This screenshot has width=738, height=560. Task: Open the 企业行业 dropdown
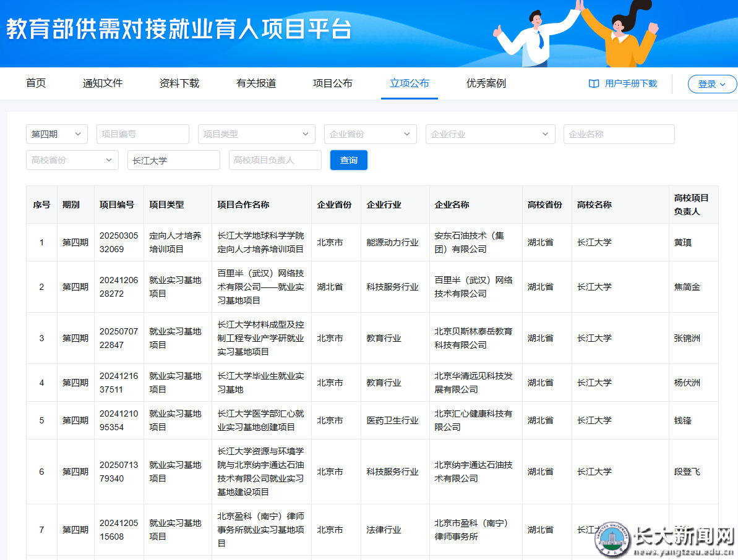pos(490,134)
